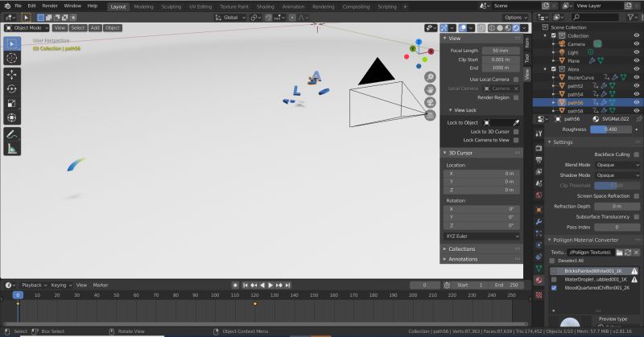Click the Clip Start 0.001 m field
The height and width of the screenshot is (337, 644).
coord(501,60)
